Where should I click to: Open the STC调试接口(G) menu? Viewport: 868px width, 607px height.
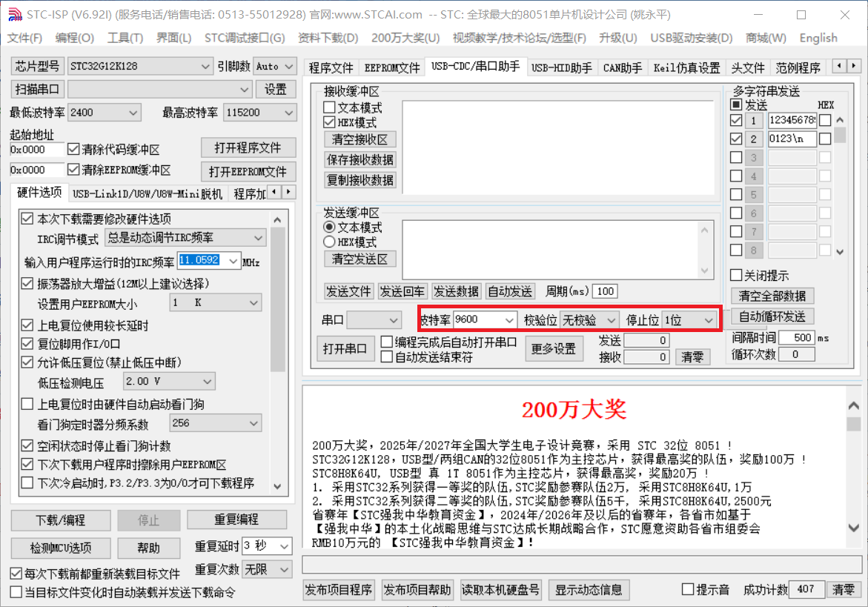coord(245,38)
